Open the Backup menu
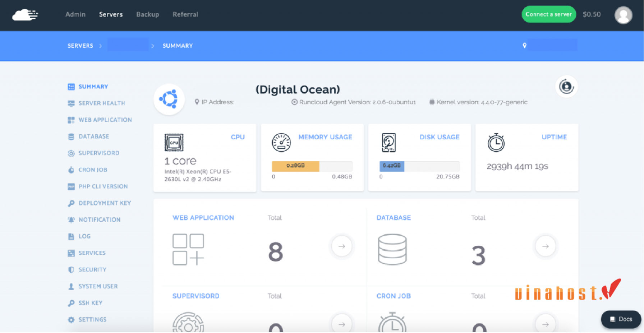644x333 pixels. pos(148,14)
